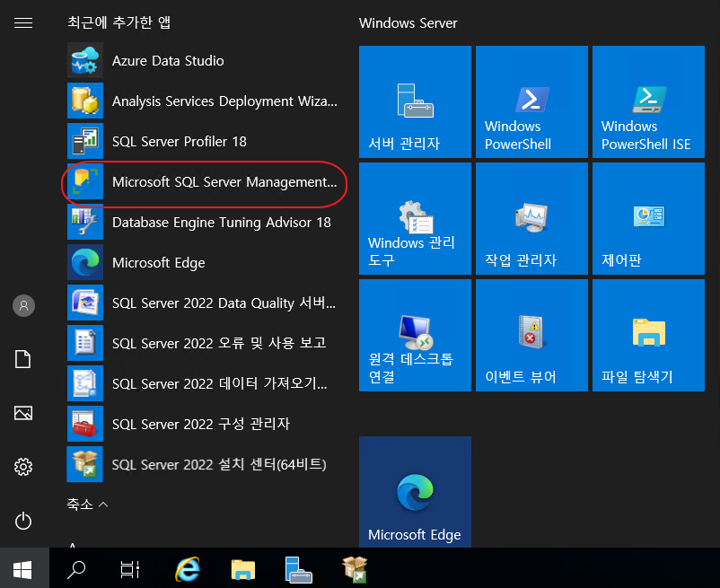720x588 pixels.
Task: Open Settings gear in Start sidebar
Action: pos(23,467)
